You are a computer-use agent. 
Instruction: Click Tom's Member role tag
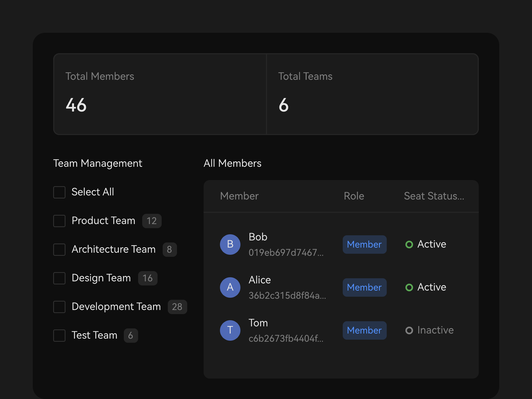(364, 330)
